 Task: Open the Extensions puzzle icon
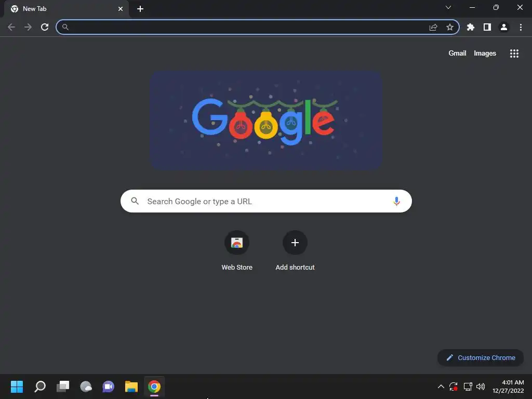(471, 27)
